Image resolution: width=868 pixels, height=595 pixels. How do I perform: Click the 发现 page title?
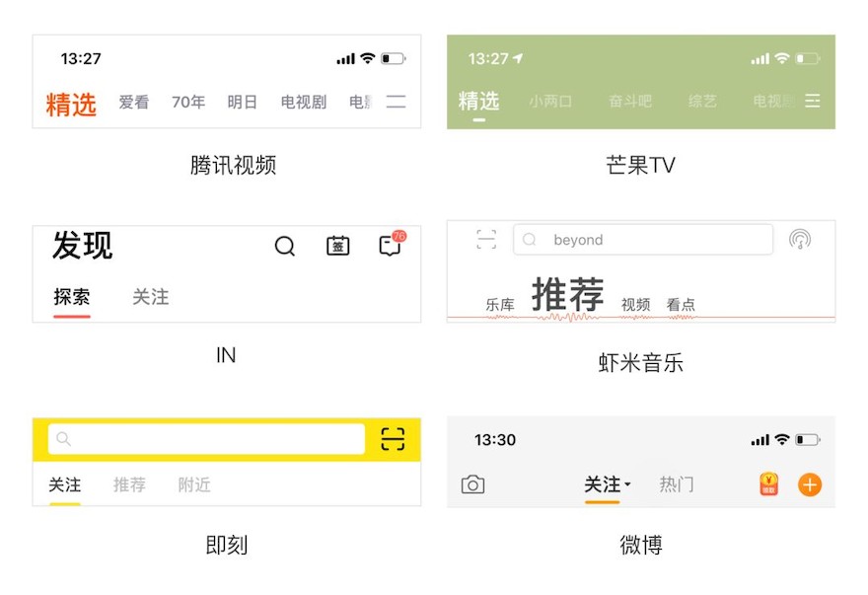[83, 246]
